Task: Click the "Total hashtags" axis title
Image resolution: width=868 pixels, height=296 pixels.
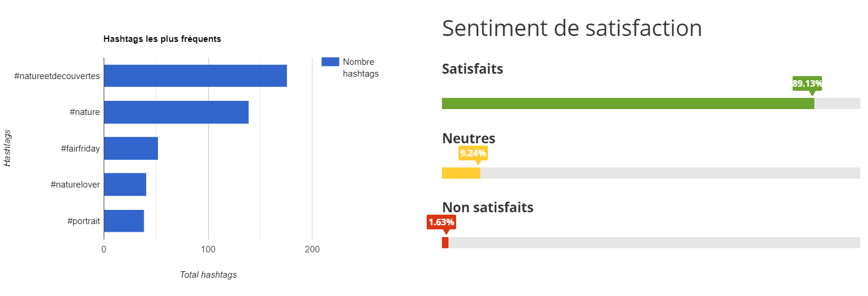Action: [x=208, y=275]
